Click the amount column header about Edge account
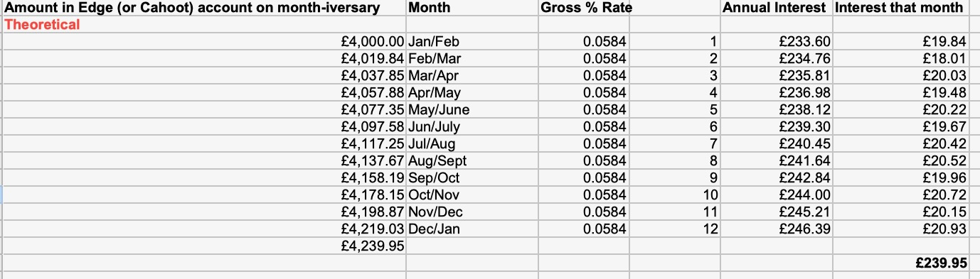Viewport: 980px width, 279px height. click(x=204, y=9)
